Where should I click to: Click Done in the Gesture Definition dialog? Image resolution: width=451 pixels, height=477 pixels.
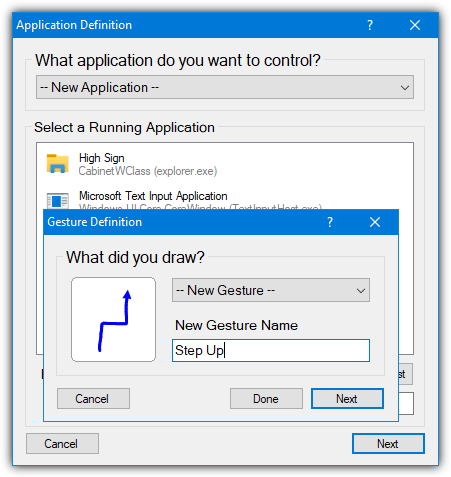[x=266, y=398]
